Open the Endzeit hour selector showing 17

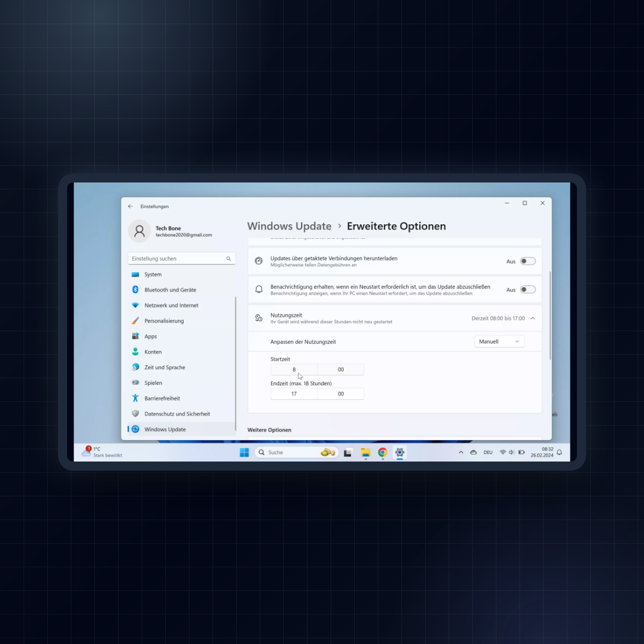pos(294,394)
